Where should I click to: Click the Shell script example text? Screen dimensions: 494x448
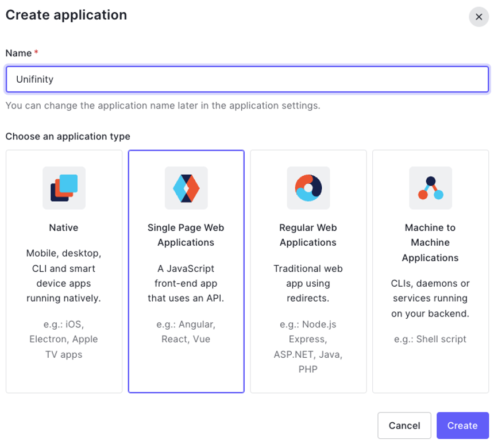pos(430,339)
